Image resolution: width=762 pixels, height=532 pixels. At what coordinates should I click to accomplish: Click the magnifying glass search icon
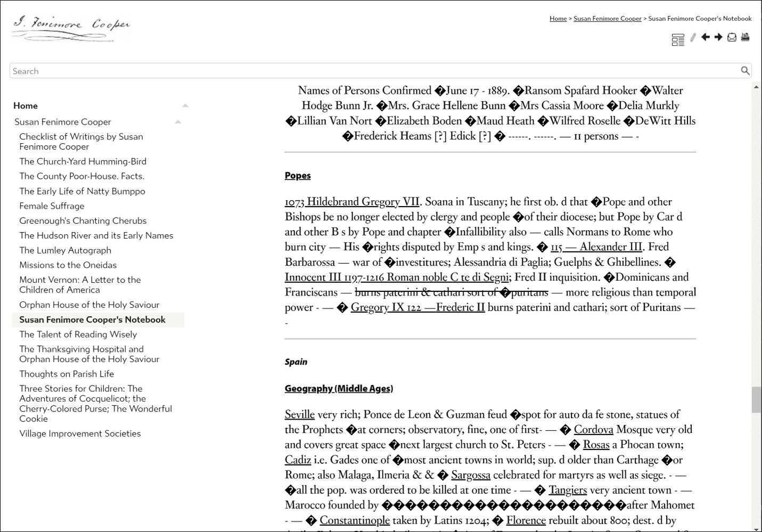[x=745, y=70]
